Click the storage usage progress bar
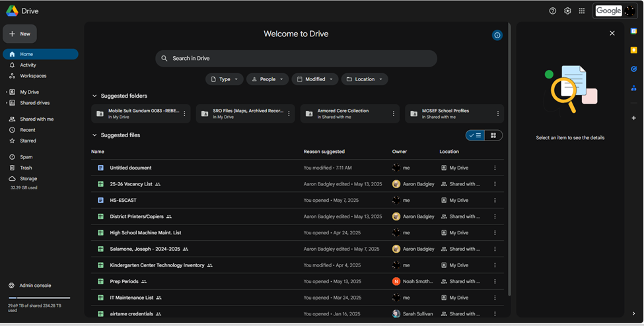Viewport: 644px width, 326px height. 39,298
